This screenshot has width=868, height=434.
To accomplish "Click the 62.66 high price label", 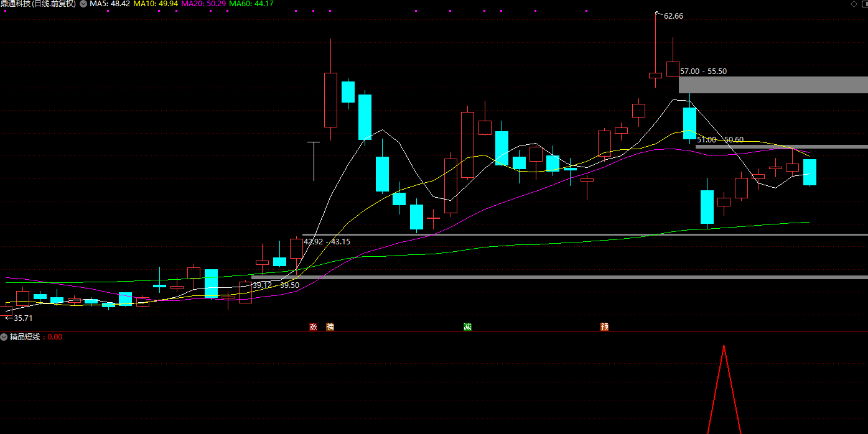I will click(673, 16).
